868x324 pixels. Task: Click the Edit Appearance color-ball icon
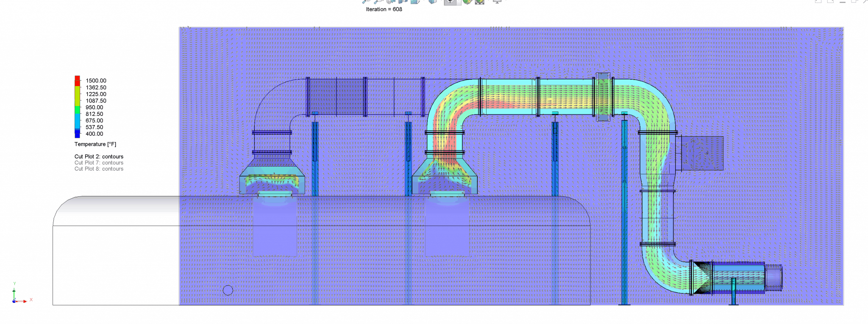467,2
